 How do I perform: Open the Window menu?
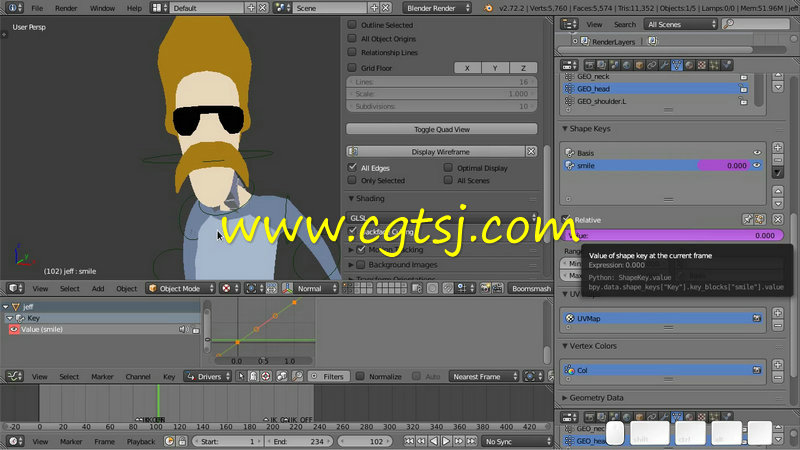tap(102, 8)
